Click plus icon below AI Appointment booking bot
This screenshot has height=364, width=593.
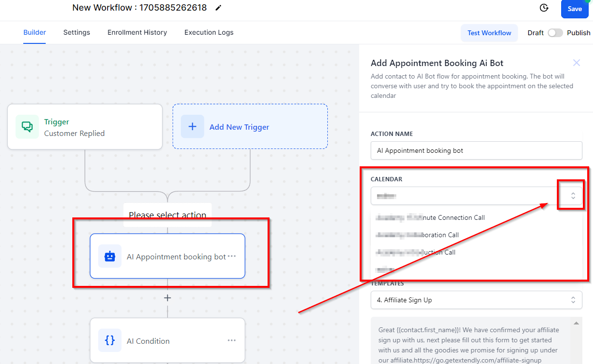[167, 298]
